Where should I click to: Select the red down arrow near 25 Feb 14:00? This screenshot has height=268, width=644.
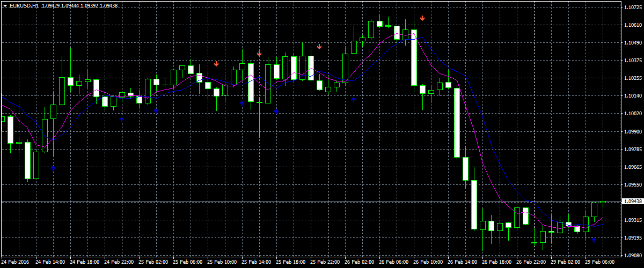click(x=259, y=54)
